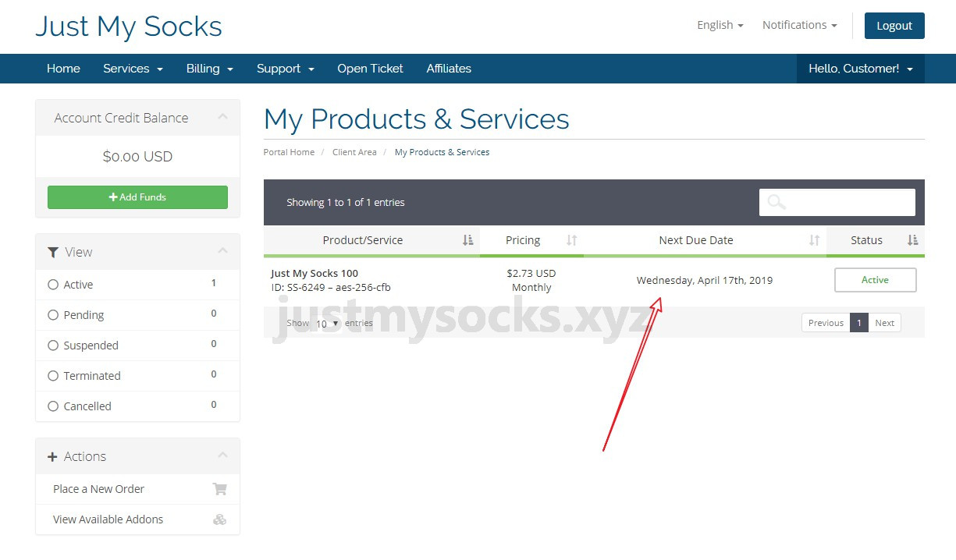Click the $0.00 USD credit balance
The image size is (956, 560).
pyautogui.click(x=137, y=157)
